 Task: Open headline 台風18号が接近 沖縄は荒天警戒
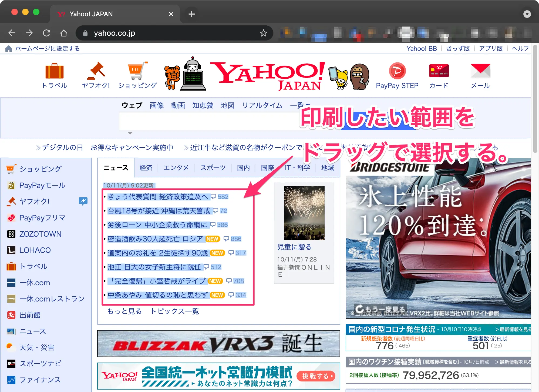[x=159, y=211]
